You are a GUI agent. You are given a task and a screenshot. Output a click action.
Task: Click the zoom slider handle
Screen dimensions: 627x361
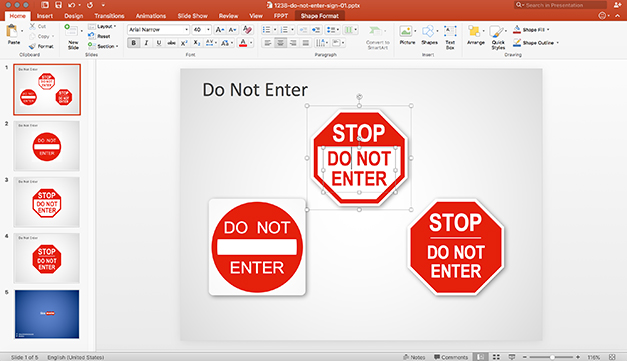[x=552, y=357]
